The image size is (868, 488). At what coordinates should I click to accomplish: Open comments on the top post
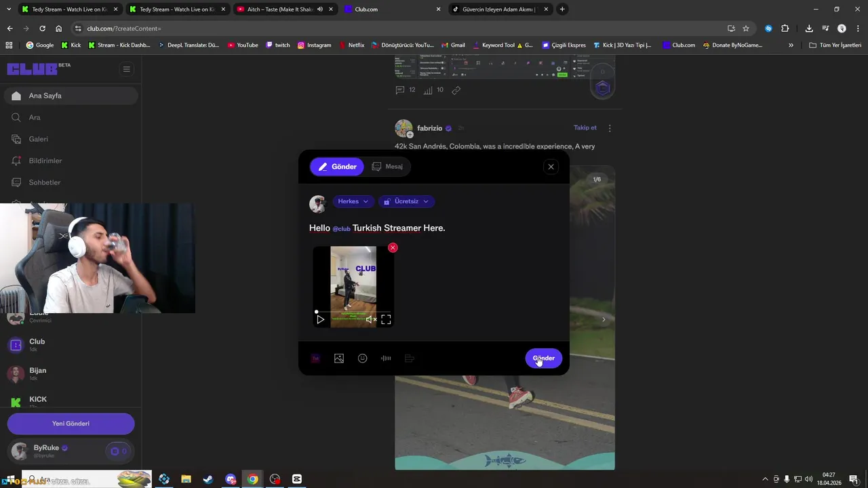(406, 89)
